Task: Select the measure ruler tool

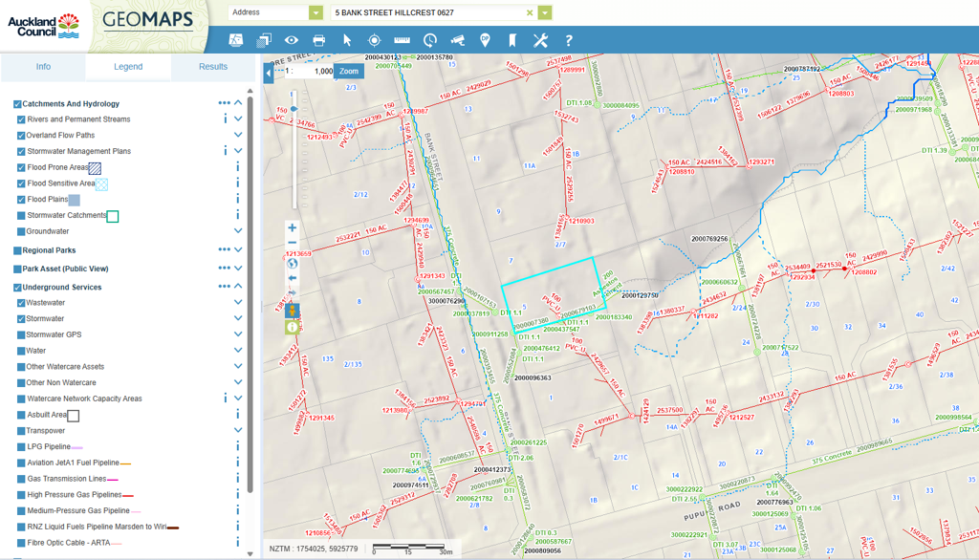Action: pyautogui.click(x=402, y=40)
